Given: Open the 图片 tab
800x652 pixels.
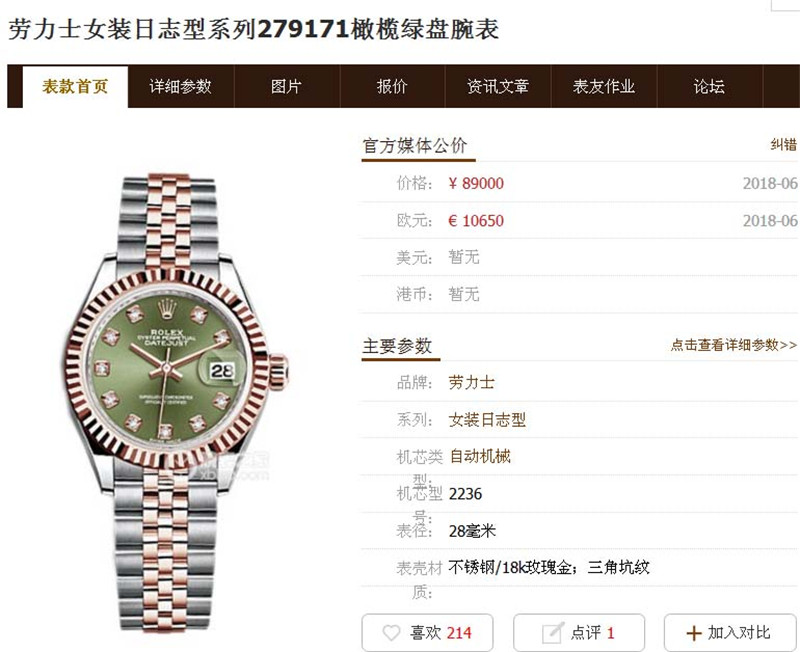Looking at the screenshot, I should click(286, 87).
